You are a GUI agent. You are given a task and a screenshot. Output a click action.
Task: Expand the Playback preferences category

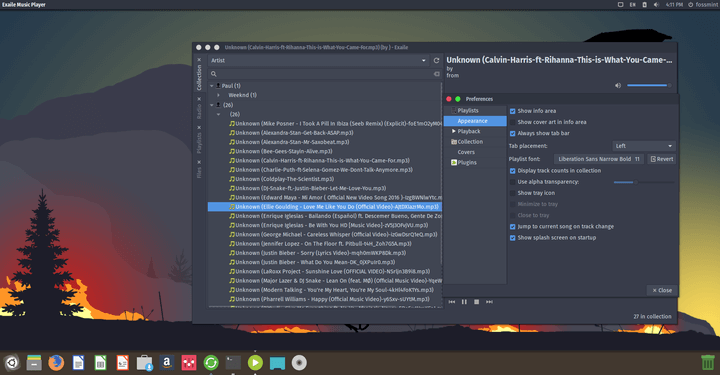pos(454,131)
